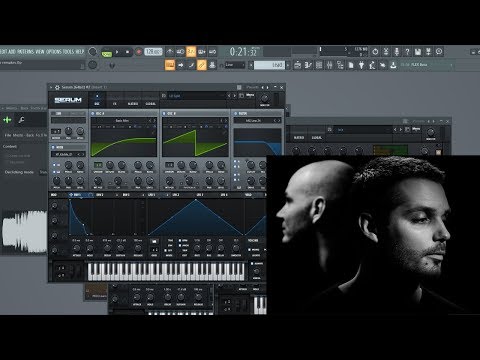480x360 pixels.
Task: Open the plugin picker plug icon
Action: (361, 65)
